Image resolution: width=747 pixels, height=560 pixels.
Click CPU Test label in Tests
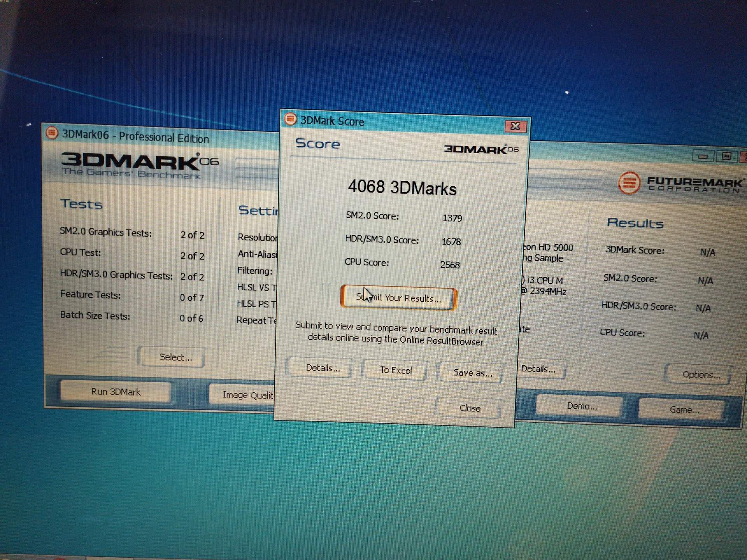pyautogui.click(x=81, y=252)
